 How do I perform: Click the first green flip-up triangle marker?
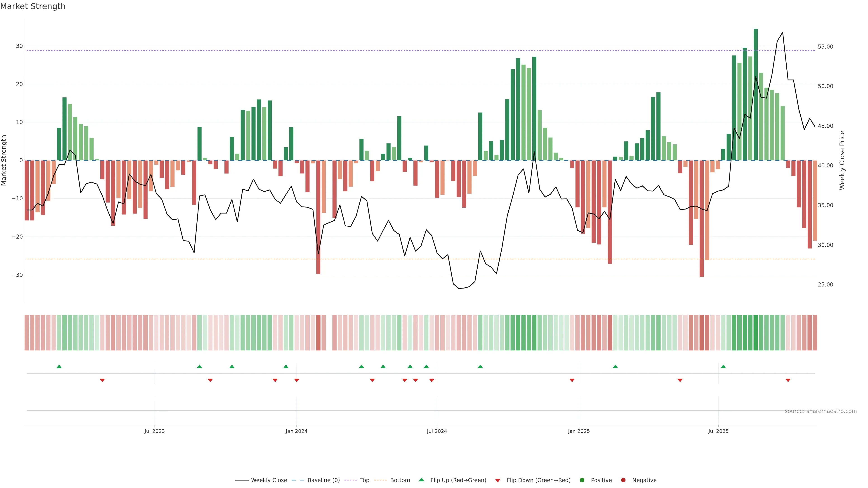coord(59,366)
